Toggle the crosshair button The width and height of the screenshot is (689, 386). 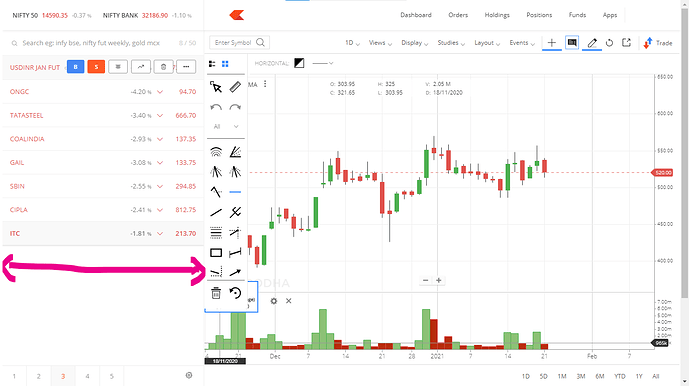551,43
